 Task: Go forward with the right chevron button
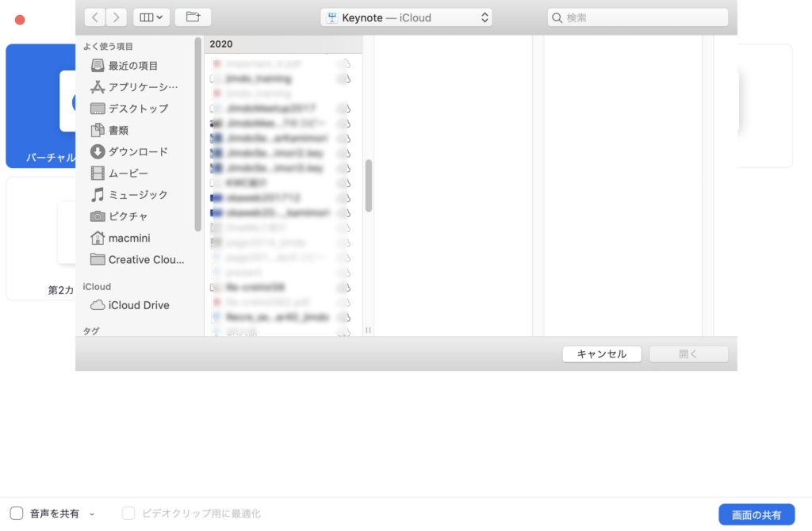coord(117,17)
